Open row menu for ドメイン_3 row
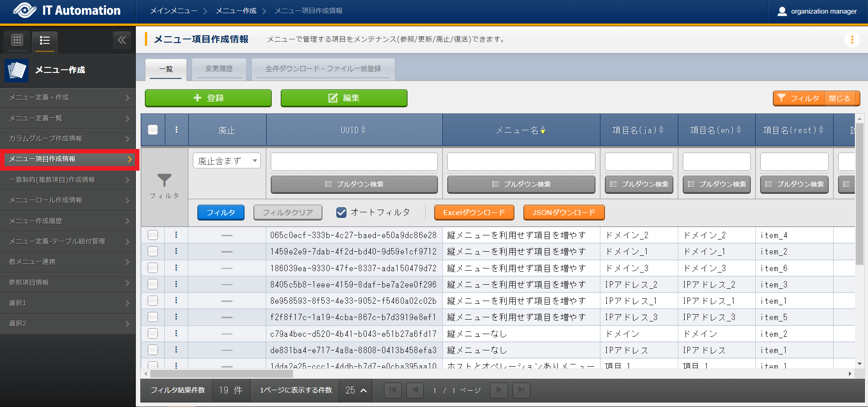The image size is (868, 407). 176,268
